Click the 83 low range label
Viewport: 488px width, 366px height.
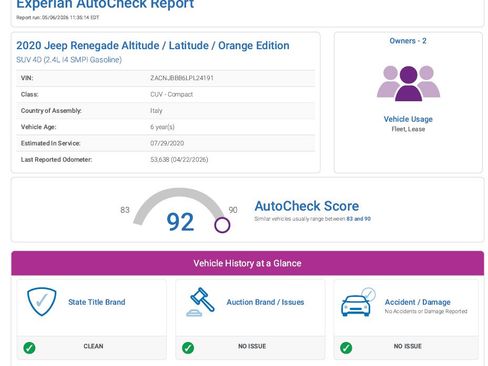pyautogui.click(x=125, y=210)
